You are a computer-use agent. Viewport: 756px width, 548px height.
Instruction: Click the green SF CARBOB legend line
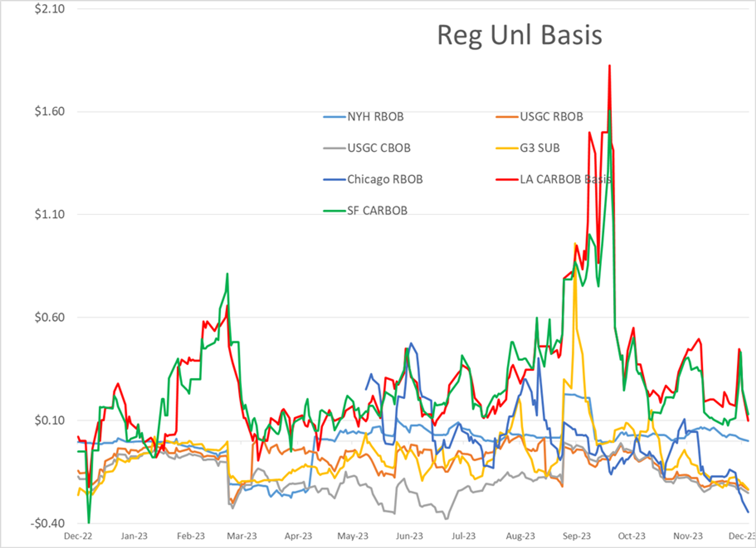point(334,211)
